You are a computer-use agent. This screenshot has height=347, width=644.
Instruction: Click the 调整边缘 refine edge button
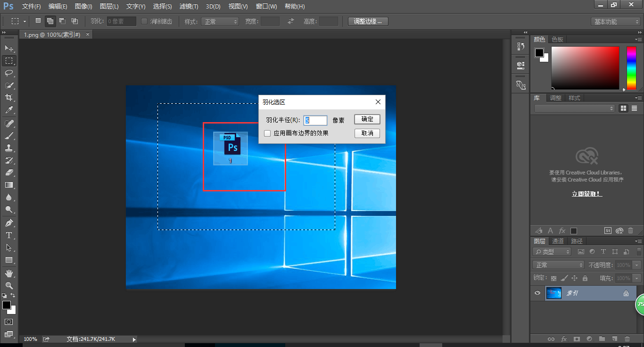(x=368, y=21)
